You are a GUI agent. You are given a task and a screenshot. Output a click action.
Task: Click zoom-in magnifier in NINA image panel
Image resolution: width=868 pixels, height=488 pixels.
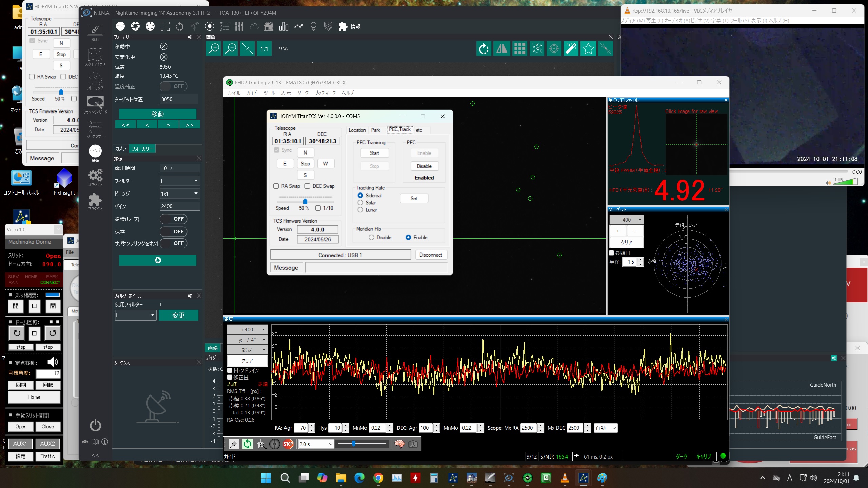tap(214, 49)
